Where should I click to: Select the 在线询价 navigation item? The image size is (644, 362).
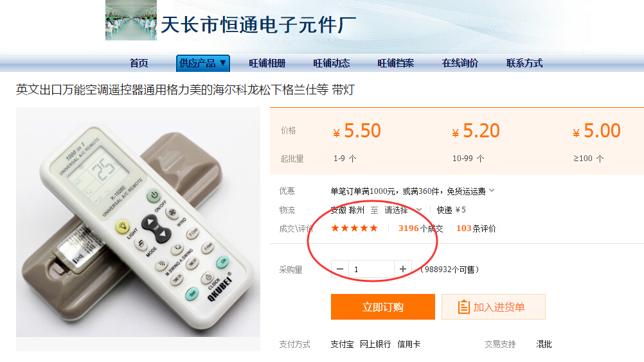click(x=460, y=63)
